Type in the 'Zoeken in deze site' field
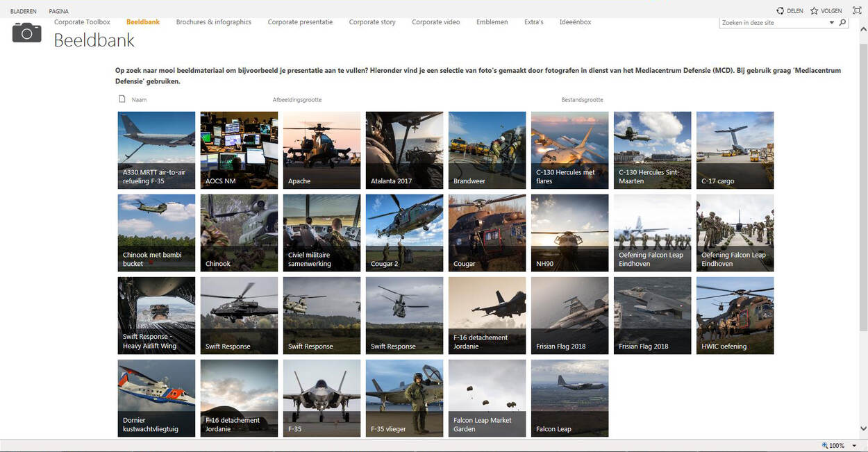868x452 pixels. [x=773, y=23]
